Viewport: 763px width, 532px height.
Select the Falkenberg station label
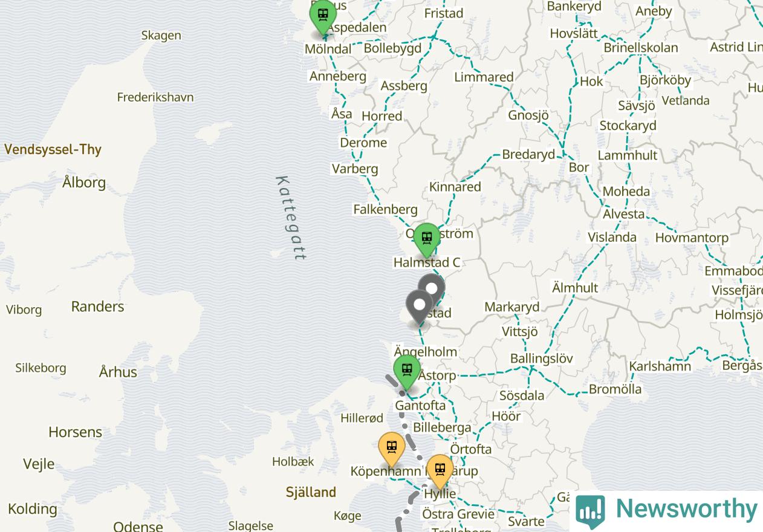385,209
